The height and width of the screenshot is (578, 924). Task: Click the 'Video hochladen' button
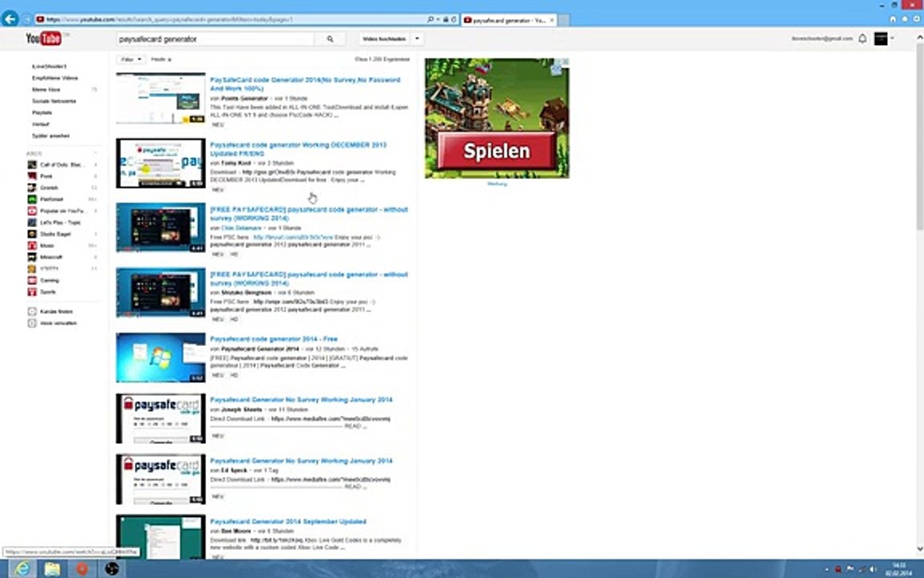[384, 39]
